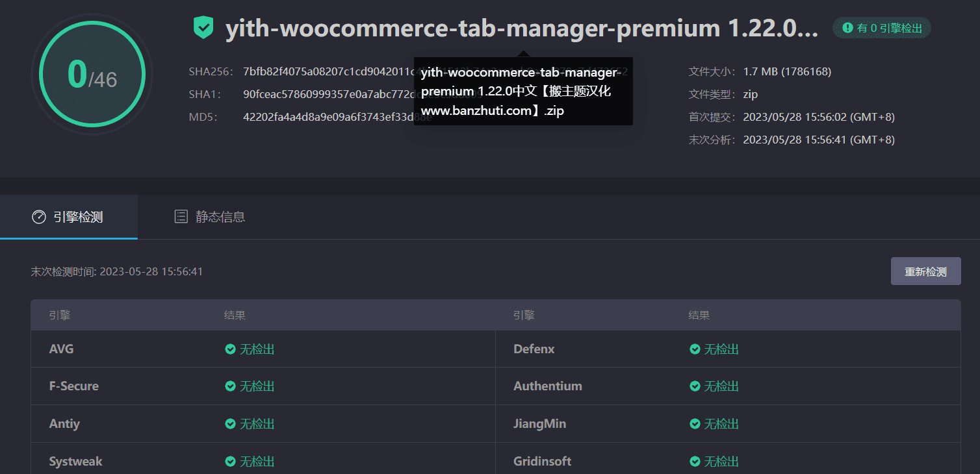Select the MD5 hash value

click(337, 117)
